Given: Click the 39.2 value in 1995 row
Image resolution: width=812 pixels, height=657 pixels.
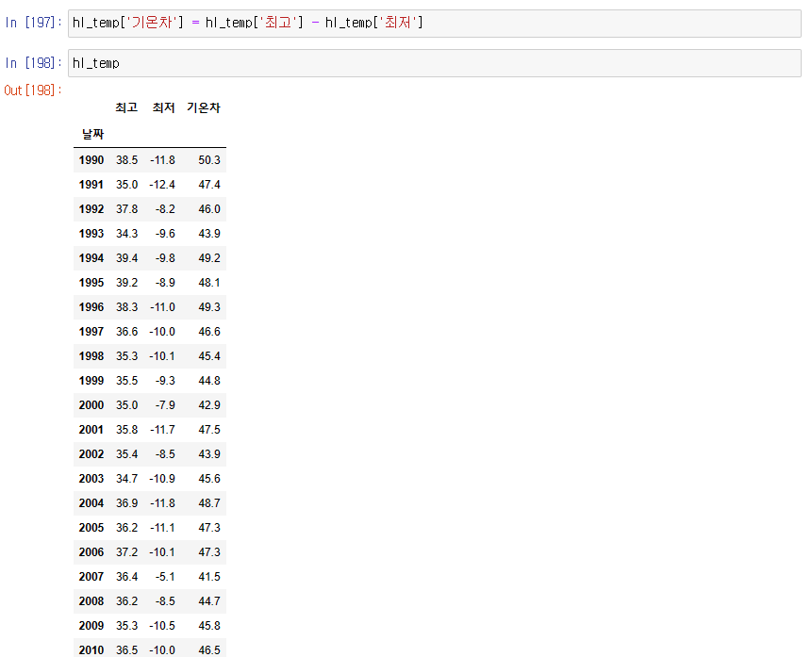Looking at the screenshot, I should coord(127,283).
